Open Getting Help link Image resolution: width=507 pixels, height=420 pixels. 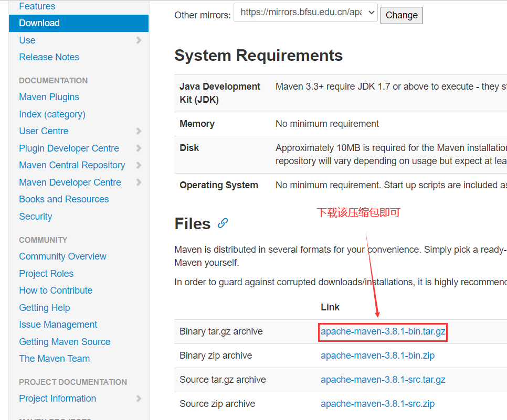[x=45, y=308]
